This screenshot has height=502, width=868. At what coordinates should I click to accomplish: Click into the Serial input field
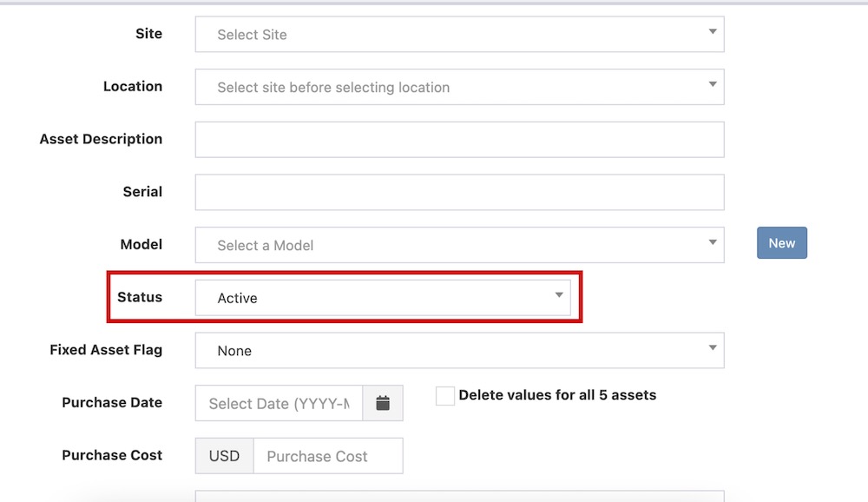point(459,192)
